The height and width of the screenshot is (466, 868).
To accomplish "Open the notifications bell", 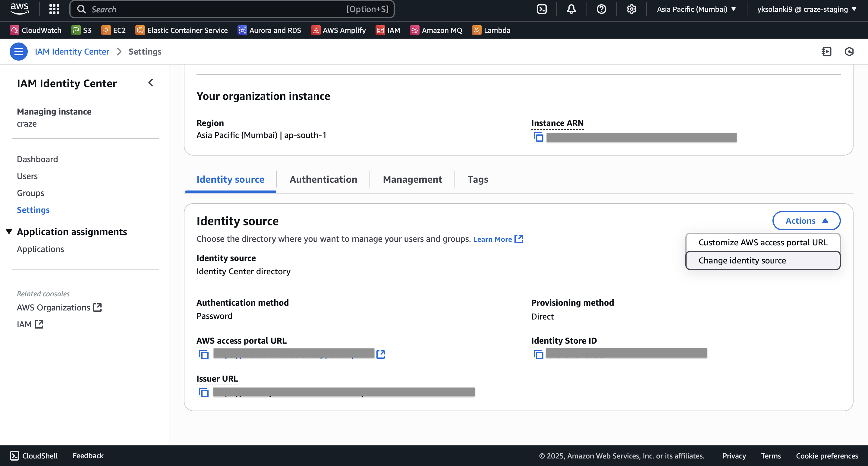I will tap(571, 9).
